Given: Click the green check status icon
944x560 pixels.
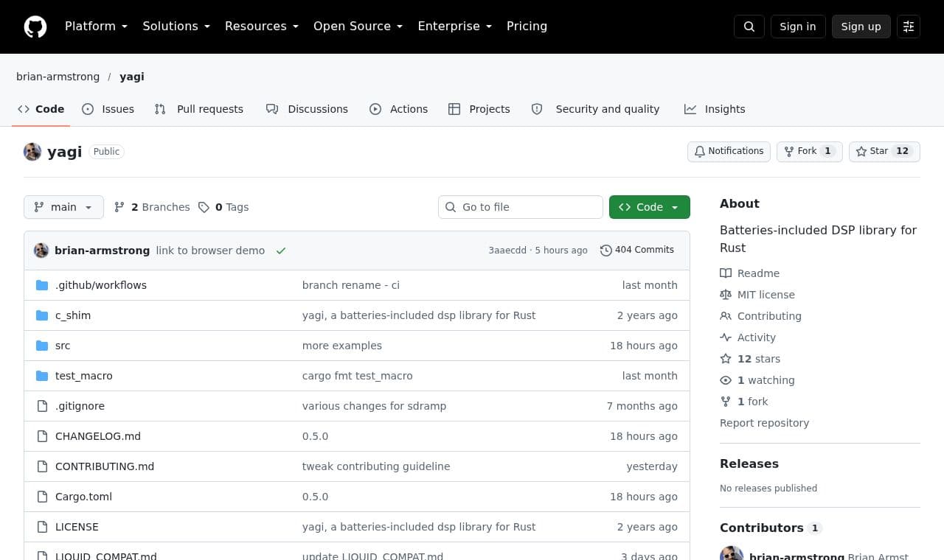Looking at the screenshot, I should click(281, 251).
